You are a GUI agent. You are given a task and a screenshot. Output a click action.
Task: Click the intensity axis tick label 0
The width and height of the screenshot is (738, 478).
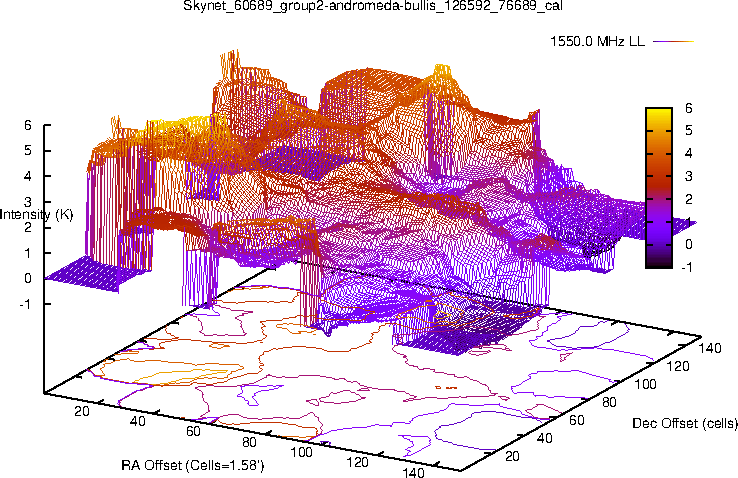[x=28, y=279]
